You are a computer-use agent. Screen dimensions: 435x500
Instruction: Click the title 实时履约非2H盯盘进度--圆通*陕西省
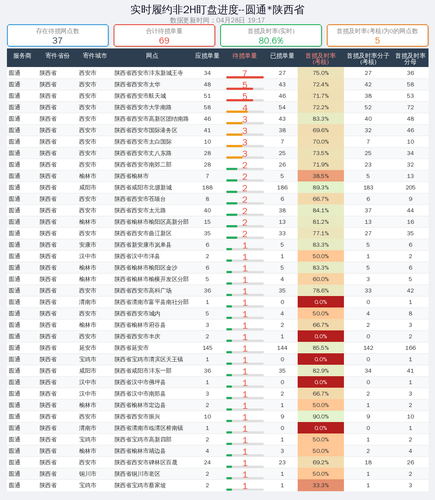(217, 10)
